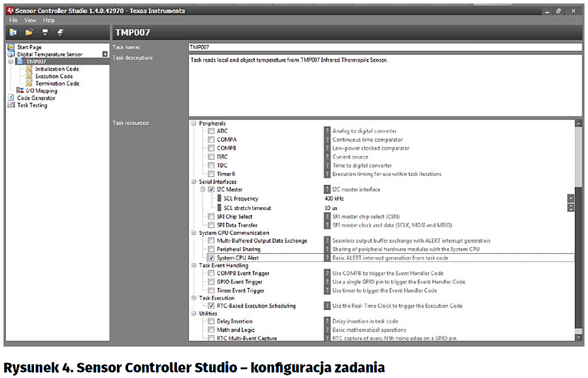Viewport: 588px width, 378px height.
Task: Open the Code Generator panel
Action: [x=36, y=98]
